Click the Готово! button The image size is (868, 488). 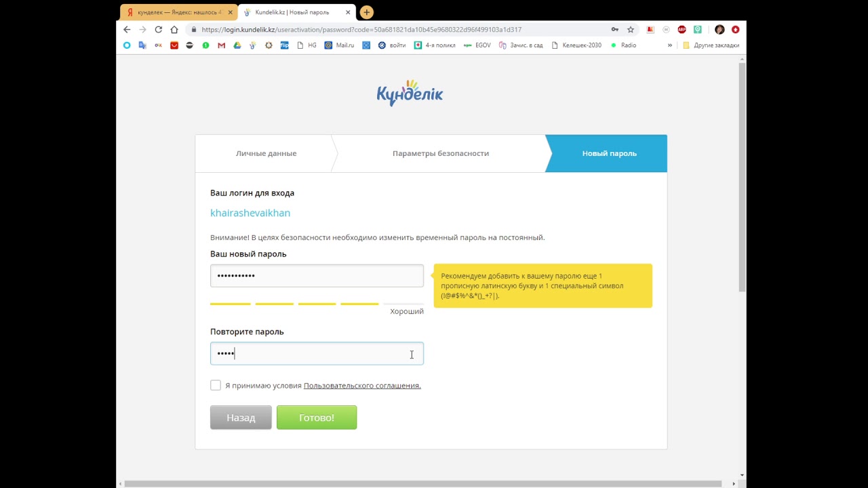317,418
